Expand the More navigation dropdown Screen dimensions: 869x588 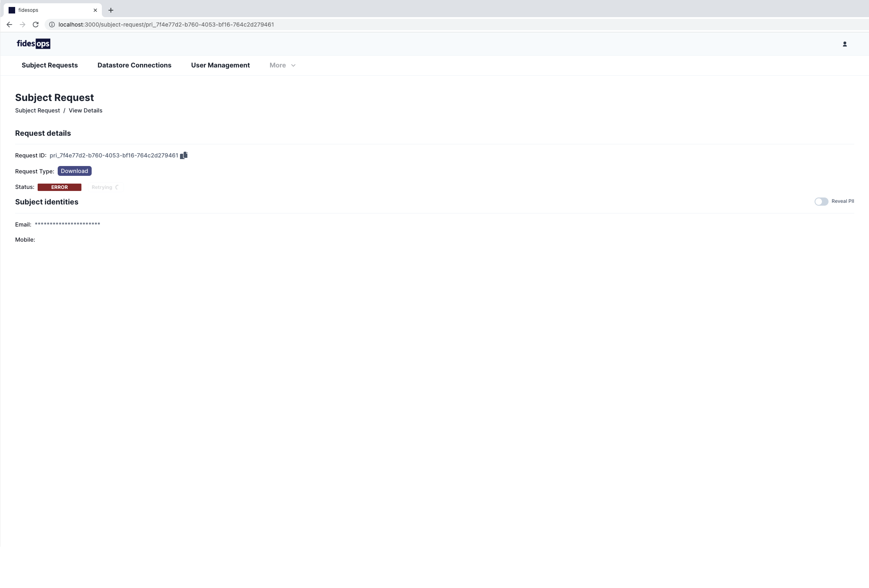click(x=278, y=65)
